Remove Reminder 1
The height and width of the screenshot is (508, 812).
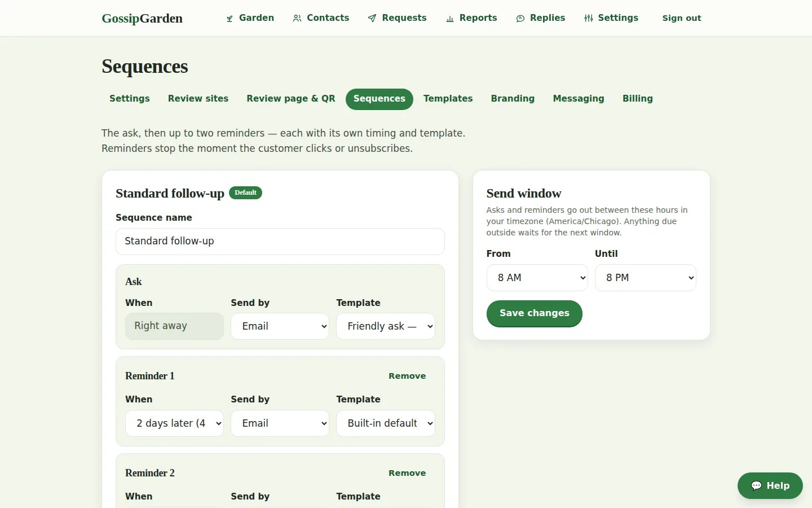407,376
